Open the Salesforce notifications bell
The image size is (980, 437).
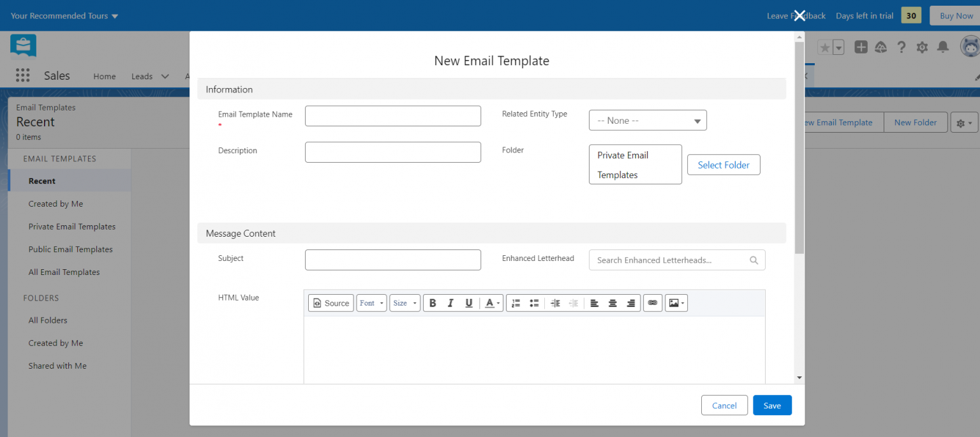(942, 47)
